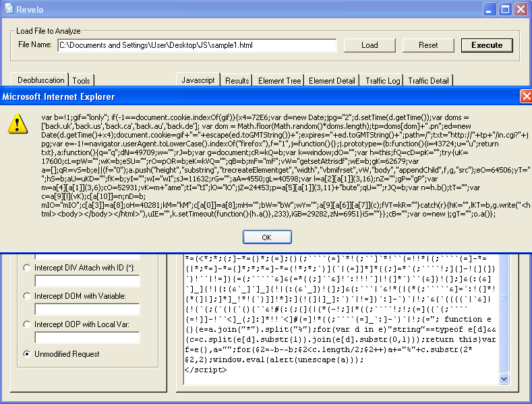This screenshot has height=404, width=532.
Task: Click the Load button
Action: click(370, 45)
